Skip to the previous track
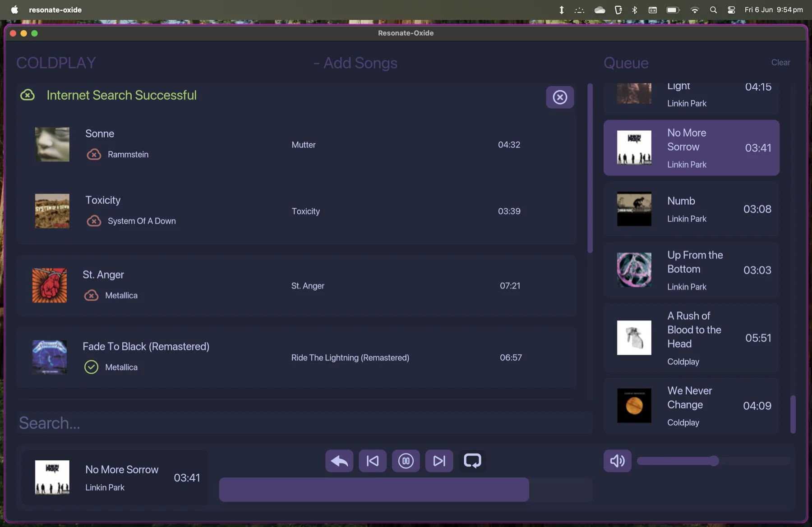The width and height of the screenshot is (812, 527). point(373,461)
